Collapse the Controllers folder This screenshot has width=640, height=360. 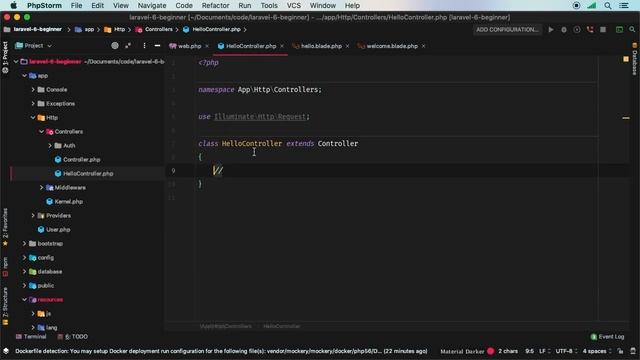42,131
